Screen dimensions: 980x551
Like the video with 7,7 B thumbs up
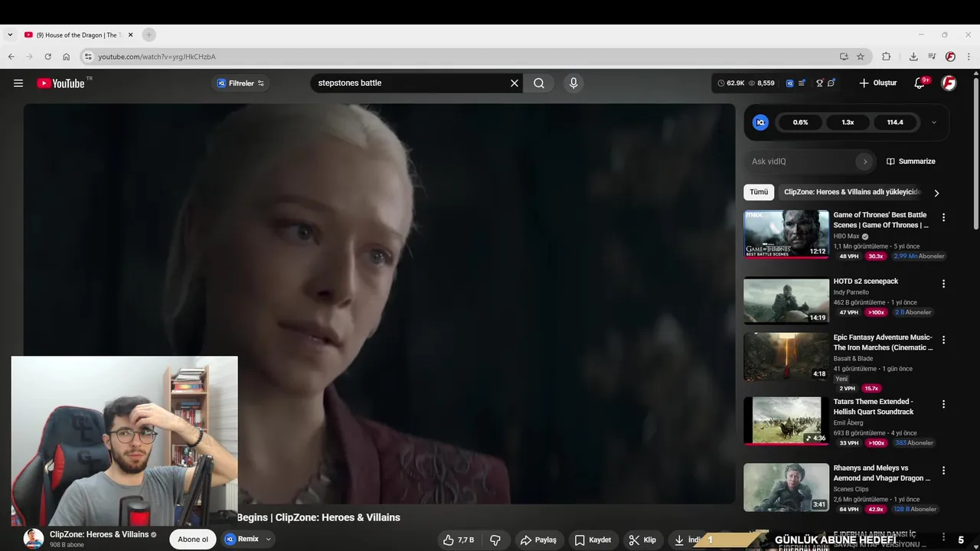[x=459, y=540]
